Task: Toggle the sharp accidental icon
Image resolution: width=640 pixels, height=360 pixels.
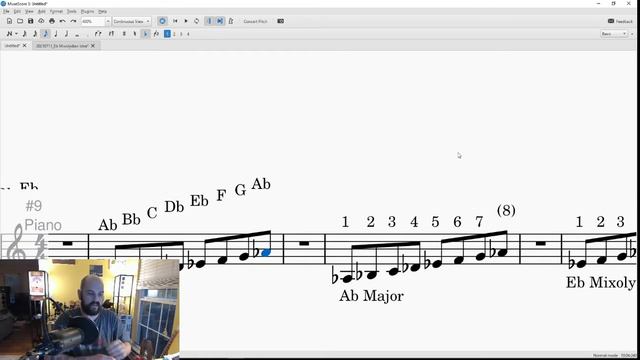Action: coord(124,34)
